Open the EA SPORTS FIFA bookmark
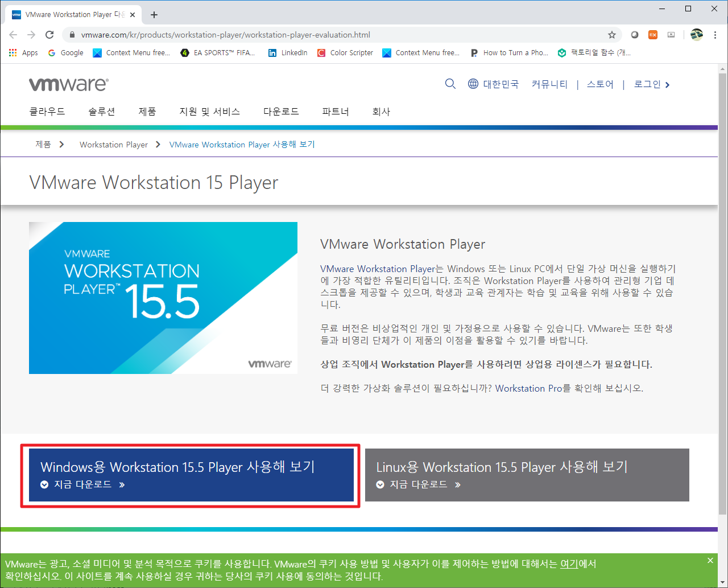 tap(218, 53)
